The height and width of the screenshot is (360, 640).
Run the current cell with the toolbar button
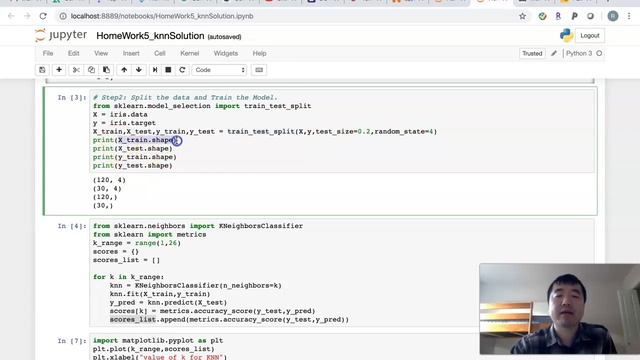tap(155, 70)
